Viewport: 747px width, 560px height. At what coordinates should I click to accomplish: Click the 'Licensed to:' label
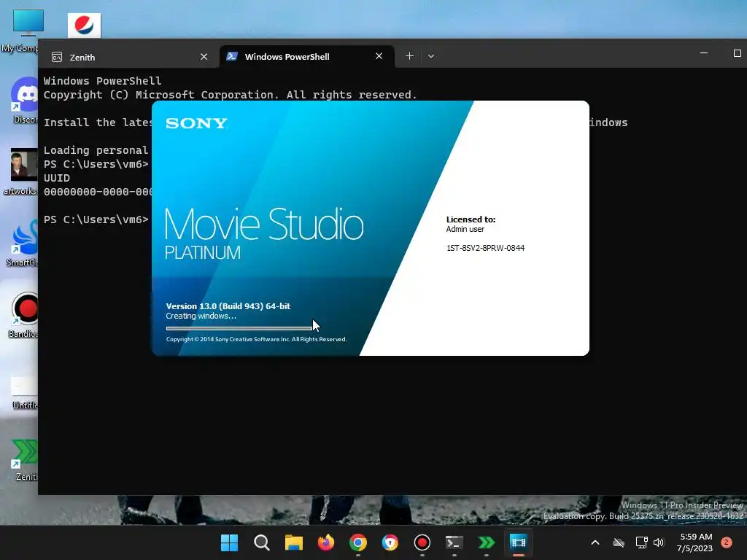[x=471, y=219]
